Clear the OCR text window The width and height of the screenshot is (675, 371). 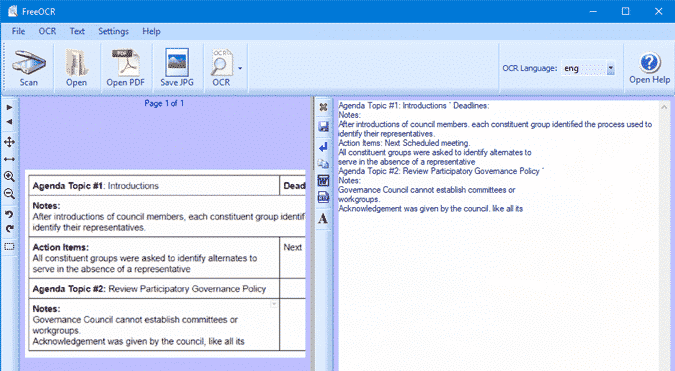point(323,107)
